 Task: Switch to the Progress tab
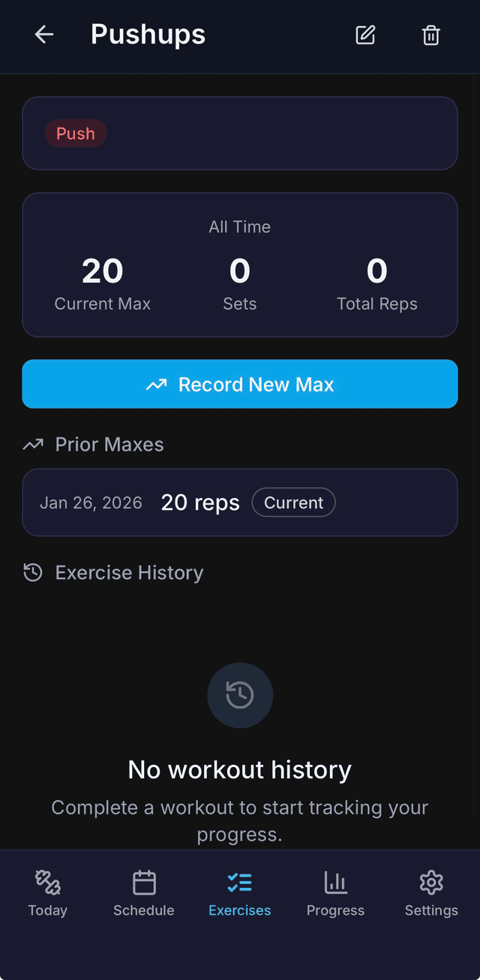tap(335, 892)
